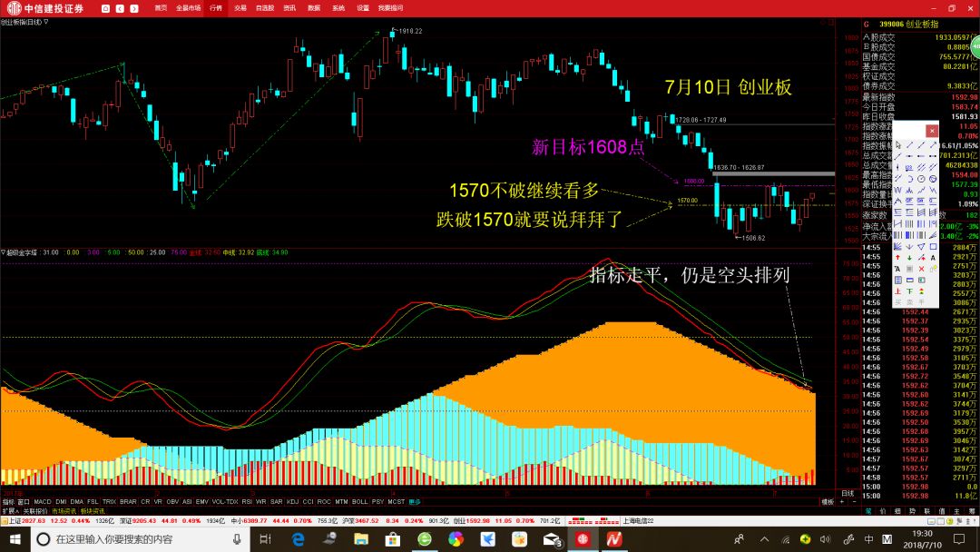Expand the 扩展 panel at bottom left
The width and height of the screenshot is (980, 552).
(x=9, y=510)
